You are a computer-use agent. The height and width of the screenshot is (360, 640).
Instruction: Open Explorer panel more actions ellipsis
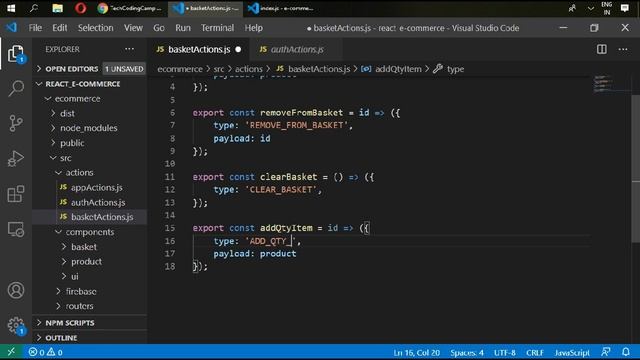point(129,49)
